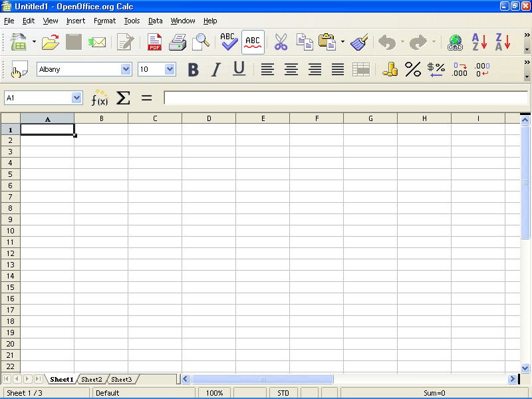Open the font size dropdown

(x=168, y=68)
